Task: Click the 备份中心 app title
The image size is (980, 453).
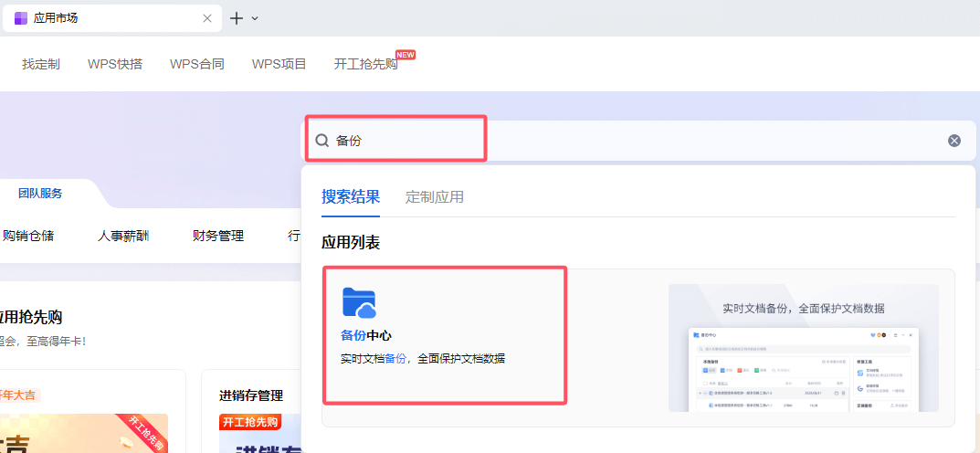Action: tap(366, 335)
